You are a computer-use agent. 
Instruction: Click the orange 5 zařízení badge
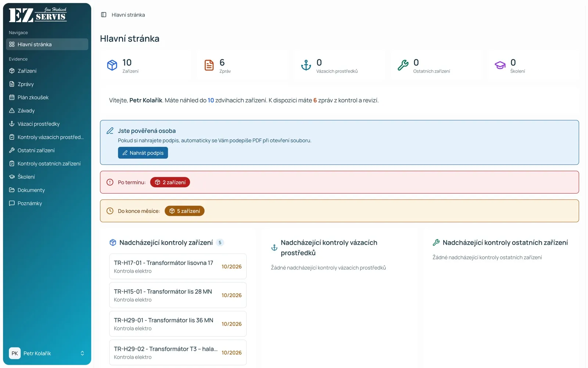click(184, 211)
